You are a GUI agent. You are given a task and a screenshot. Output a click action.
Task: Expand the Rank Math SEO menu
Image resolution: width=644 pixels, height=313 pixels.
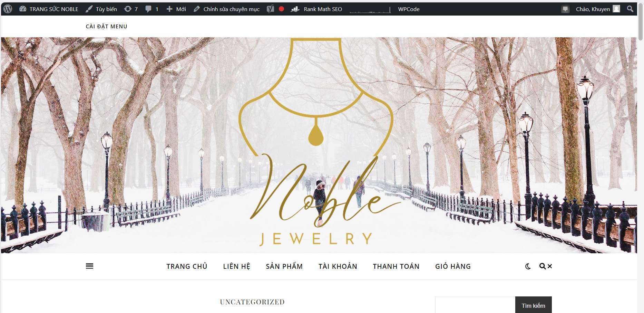[x=316, y=9]
